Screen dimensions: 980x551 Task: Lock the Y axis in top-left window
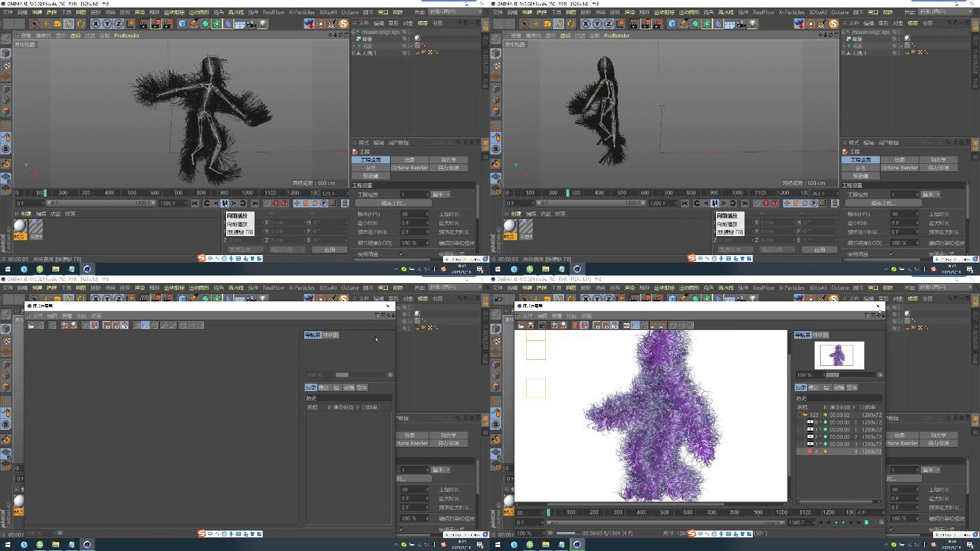pos(107,24)
